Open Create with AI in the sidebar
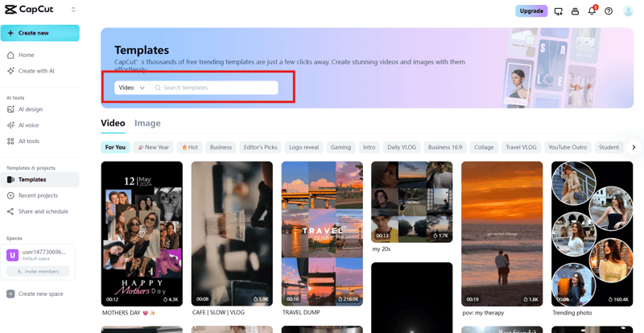This screenshot has width=644, height=333. [x=39, y=71]
